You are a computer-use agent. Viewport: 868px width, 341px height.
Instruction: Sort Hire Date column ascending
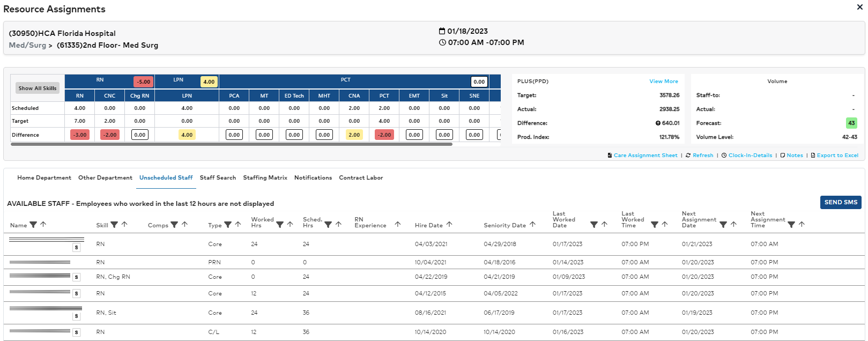pyautogui.click(x=449, y=225)
